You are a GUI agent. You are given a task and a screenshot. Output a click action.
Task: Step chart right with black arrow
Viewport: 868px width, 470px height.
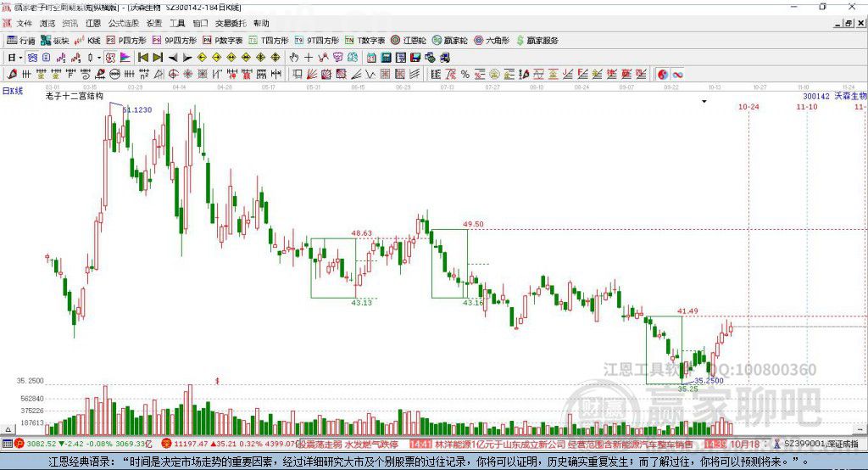point(187,58)
